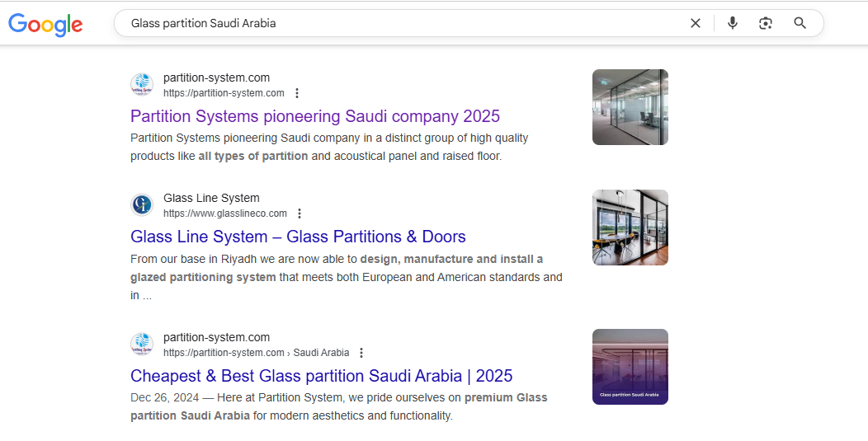Click the Glass Line System meeting room thumbnail
The width and height of the screenshot is (868, 441).
[x=630, y=228]
